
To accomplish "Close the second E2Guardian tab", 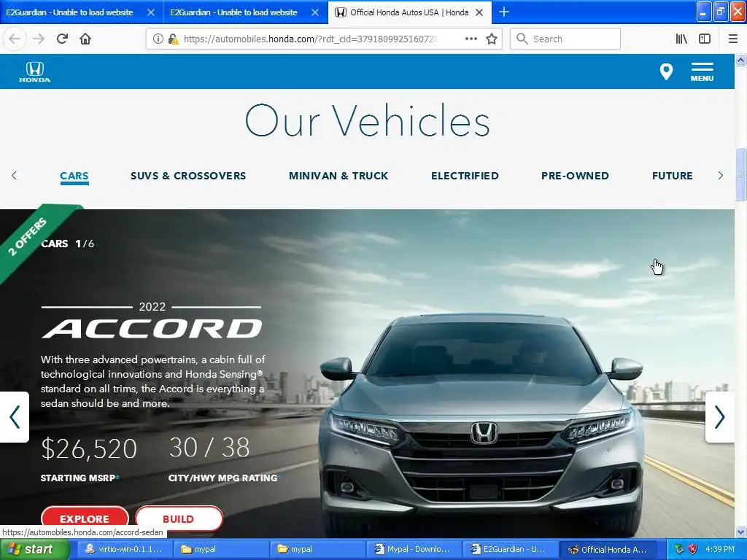I will [x=315, y=12].
